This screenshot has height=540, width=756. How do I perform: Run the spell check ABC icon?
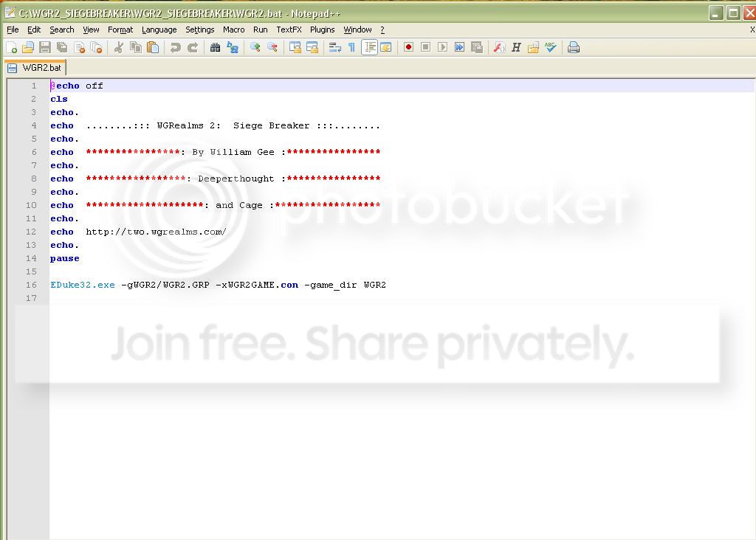click(x=551, y=47)
